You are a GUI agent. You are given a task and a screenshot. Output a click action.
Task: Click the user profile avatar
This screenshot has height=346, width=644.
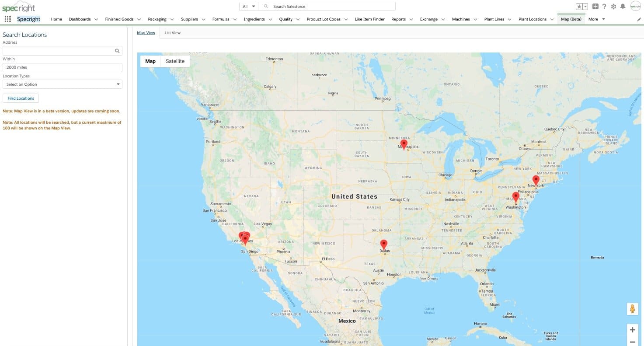tap(635, 7)
